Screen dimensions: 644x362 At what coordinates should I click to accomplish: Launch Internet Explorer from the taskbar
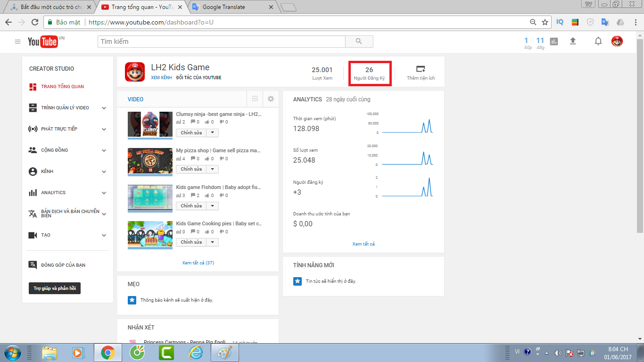pyautogui.click(x=196, y=352)
